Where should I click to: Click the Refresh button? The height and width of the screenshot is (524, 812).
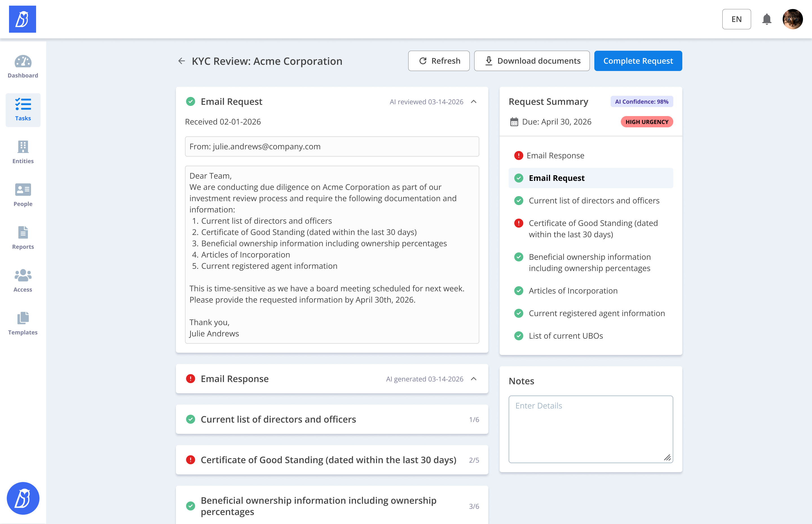point(438,61)
